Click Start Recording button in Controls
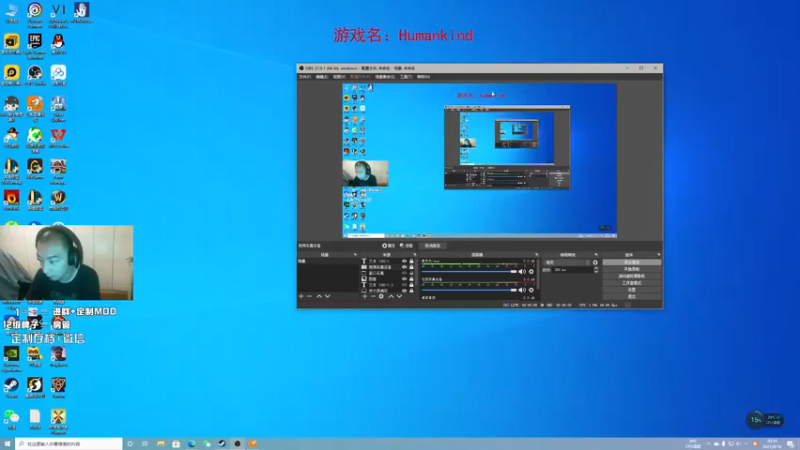The width and height of the screenshot is (800, 450). (632, 269)
